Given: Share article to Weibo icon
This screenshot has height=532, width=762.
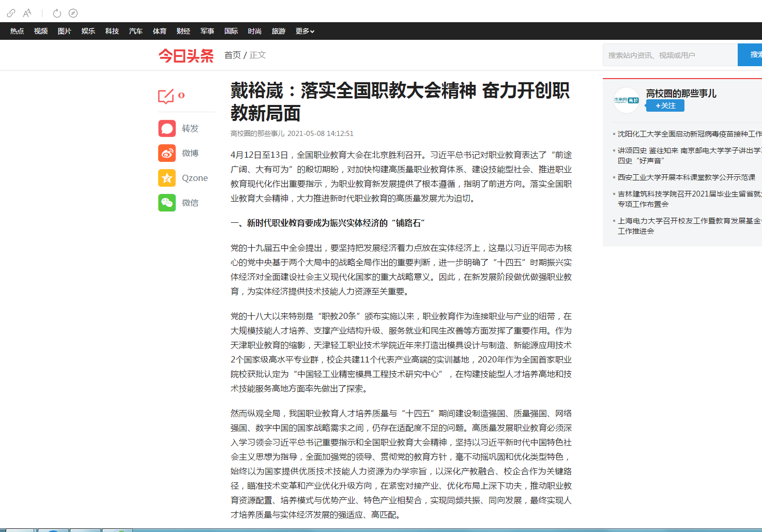Looking at the screenshot, I should (167, 153).
